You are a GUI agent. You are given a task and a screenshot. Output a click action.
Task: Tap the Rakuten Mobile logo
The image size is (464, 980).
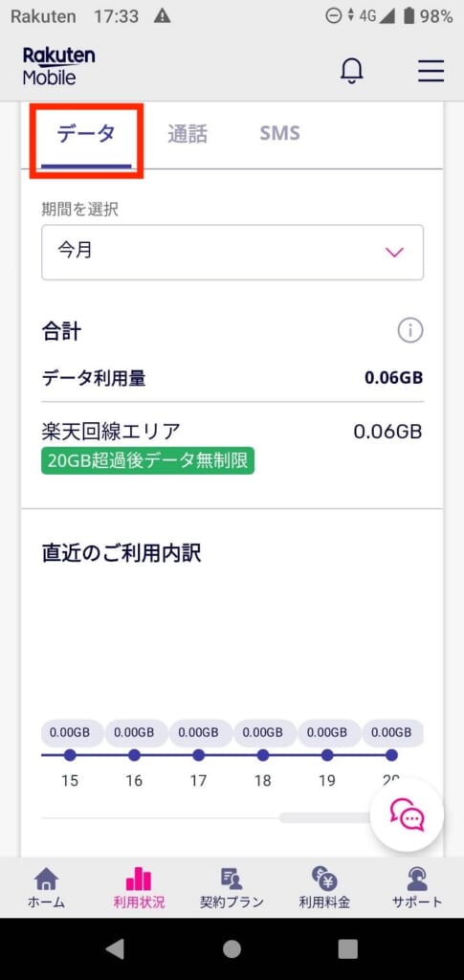58,66
